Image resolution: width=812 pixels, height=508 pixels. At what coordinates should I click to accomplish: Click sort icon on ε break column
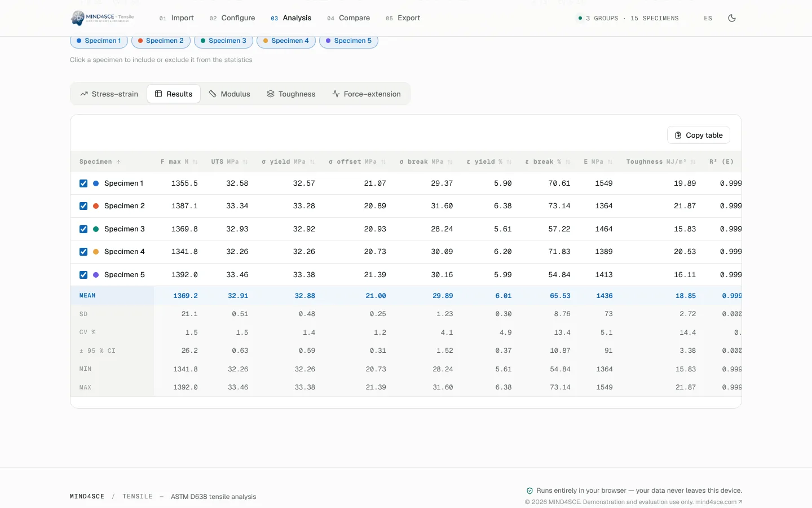[x=568, y=162]
